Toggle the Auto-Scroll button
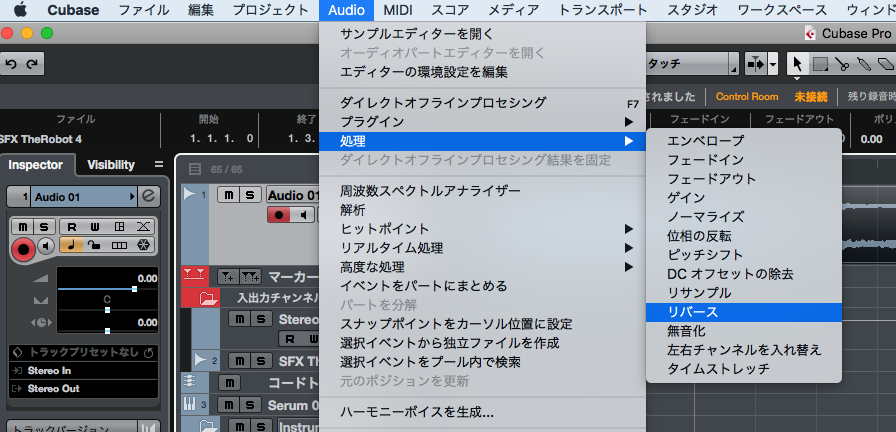The height and width of the screenshot is (432, 896). (756, 64)
